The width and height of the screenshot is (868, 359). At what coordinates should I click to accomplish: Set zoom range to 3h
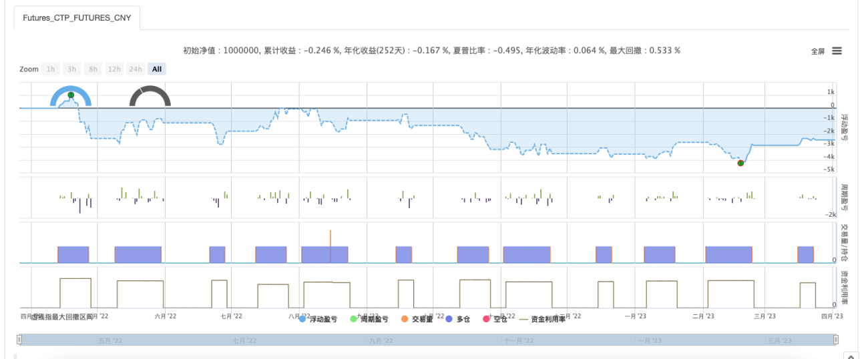(x=71, y=69)
